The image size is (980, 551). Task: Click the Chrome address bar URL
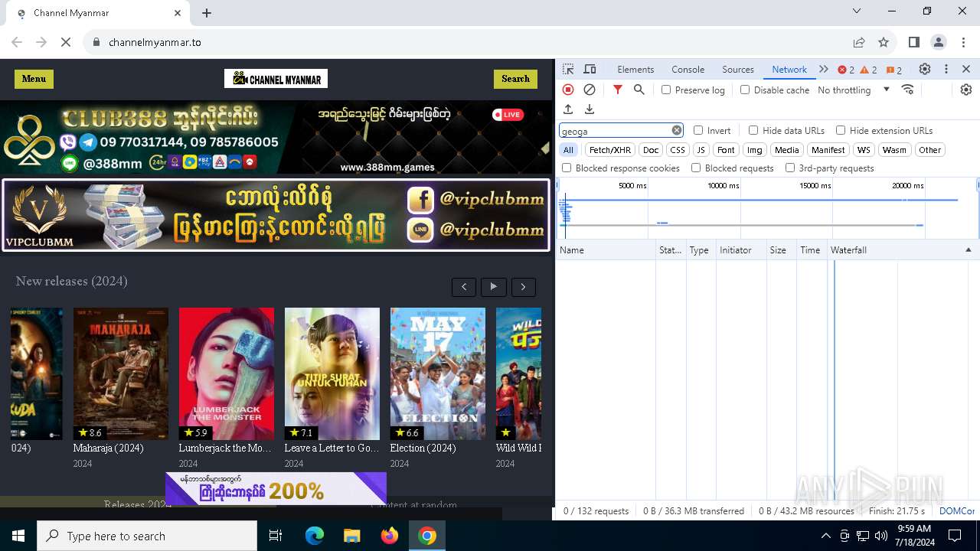[155, 42]
